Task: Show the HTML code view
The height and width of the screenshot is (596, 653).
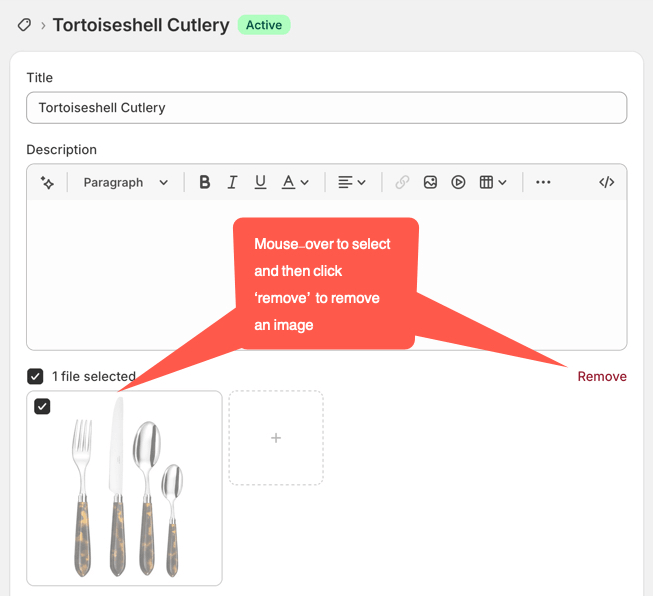Action: point(607,182)
